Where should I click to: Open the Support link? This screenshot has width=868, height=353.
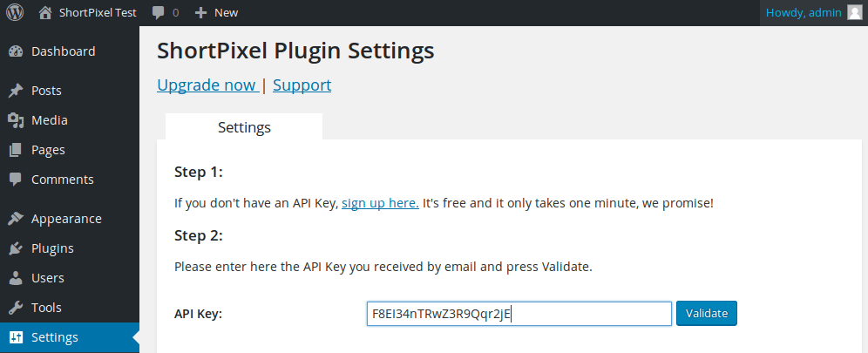[x=302, y=85]
